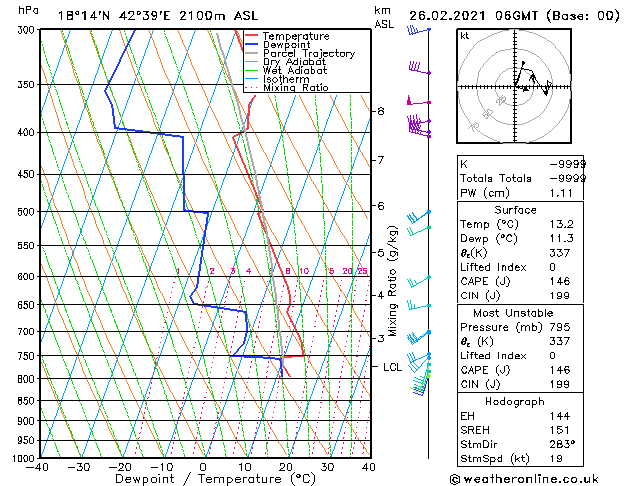
Task: Click the EH value 144
Action: coord(560,416)
